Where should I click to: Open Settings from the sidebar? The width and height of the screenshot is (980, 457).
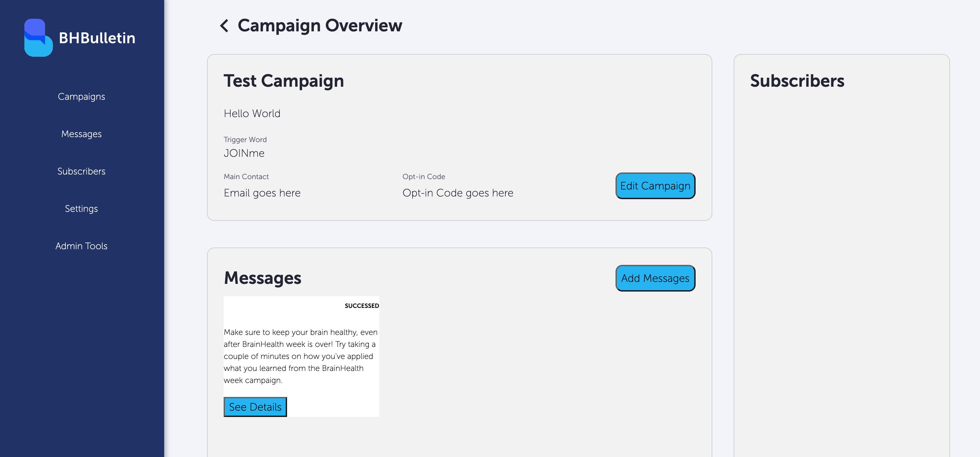[x=81, y=208]
